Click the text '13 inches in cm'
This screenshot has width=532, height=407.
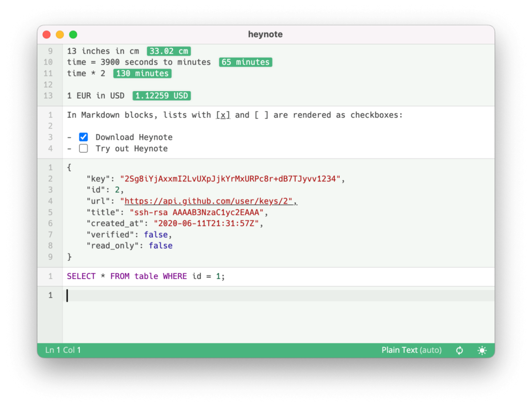(x=103, y=51)
